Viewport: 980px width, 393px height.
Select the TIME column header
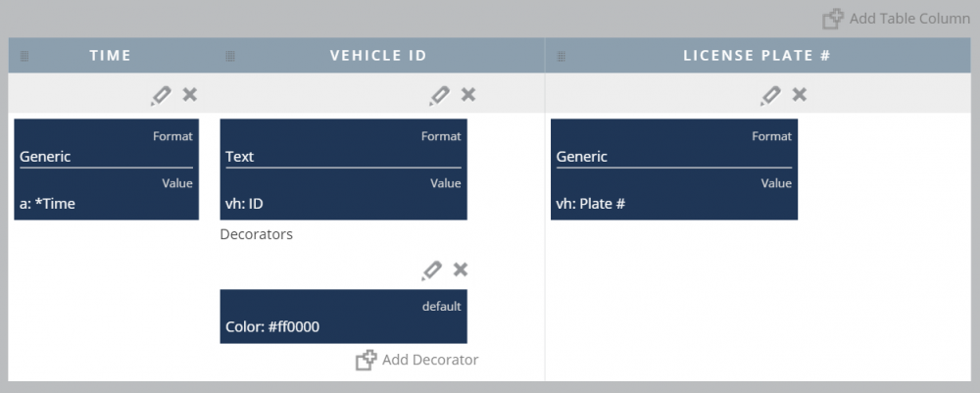pos(110,56)
